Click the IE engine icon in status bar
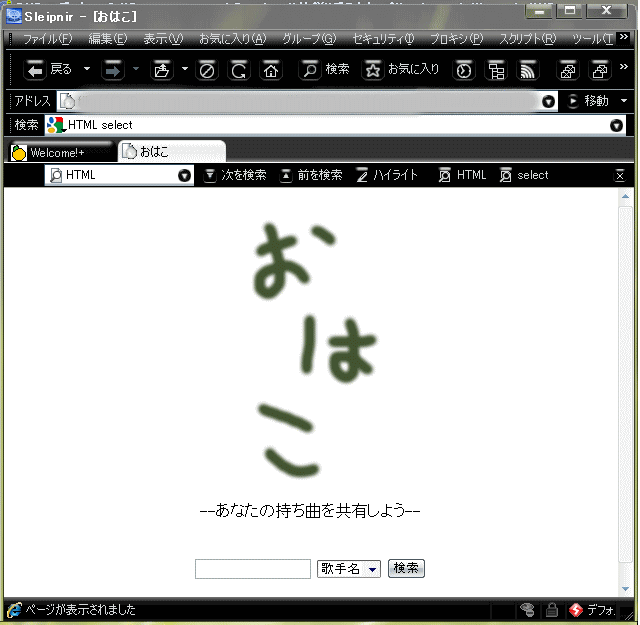 [x=14, y=610]
